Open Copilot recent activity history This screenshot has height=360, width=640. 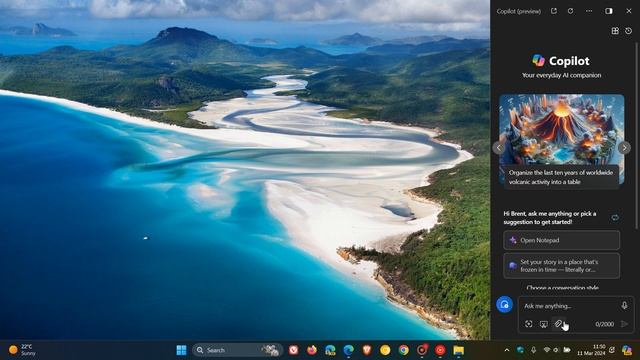point(629,31)
